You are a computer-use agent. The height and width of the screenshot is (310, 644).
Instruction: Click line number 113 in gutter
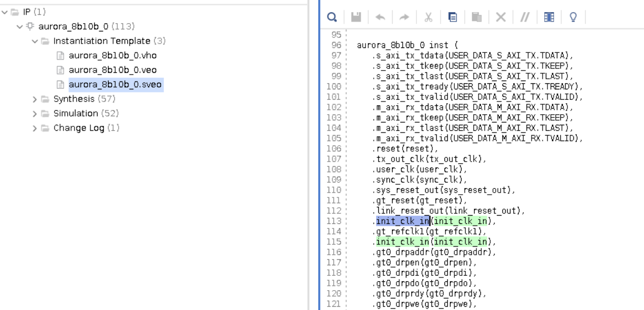pyautogui.click(x=334, y=221)
